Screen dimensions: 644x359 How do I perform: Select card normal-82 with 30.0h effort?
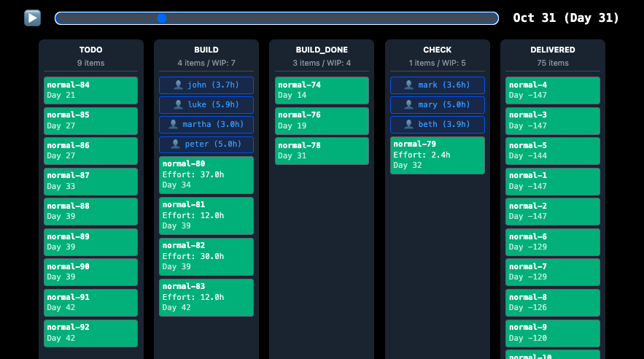pos(206,256)
